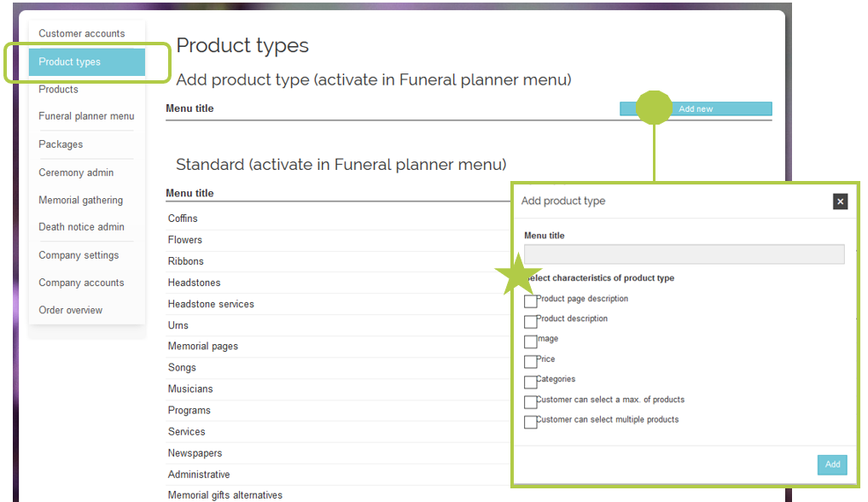The image size is (868, 502).
Task: Select the Coffins row
Action: tap(338, 219)
